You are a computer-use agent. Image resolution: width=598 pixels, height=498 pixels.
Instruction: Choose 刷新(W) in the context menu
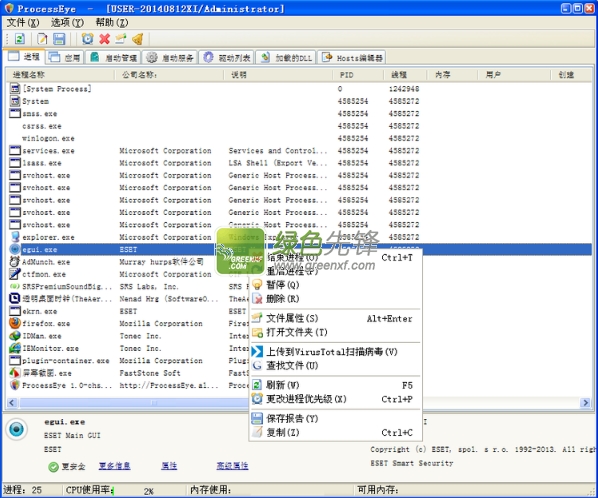point(336,385)
